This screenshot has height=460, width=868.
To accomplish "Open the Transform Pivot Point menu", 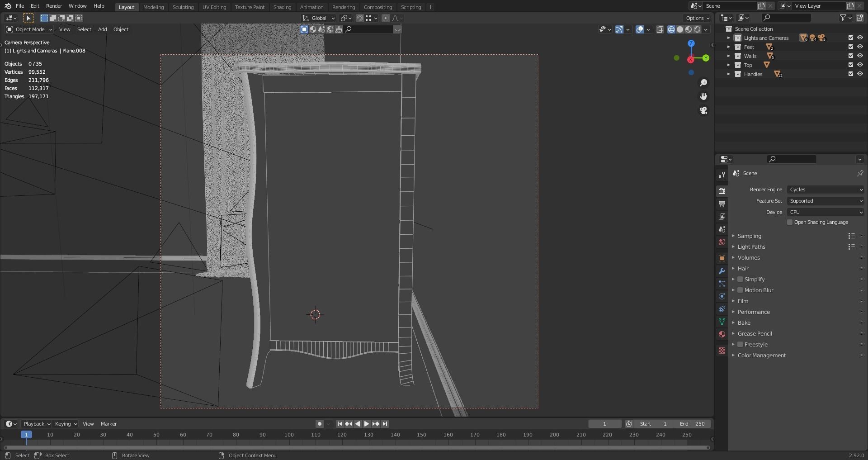I will 346,18.
